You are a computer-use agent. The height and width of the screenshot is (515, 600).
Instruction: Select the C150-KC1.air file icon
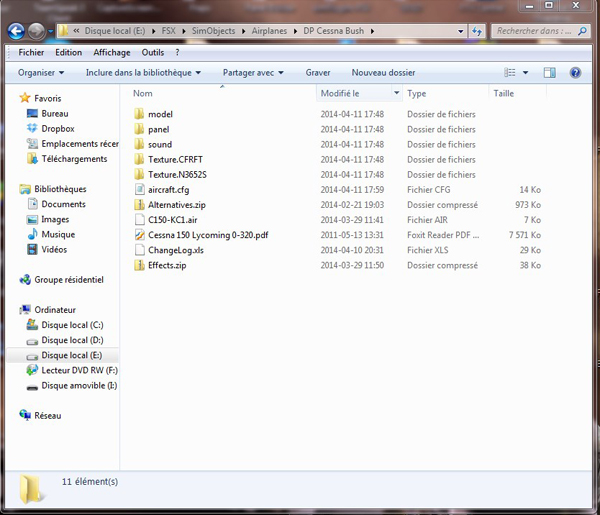139,220
